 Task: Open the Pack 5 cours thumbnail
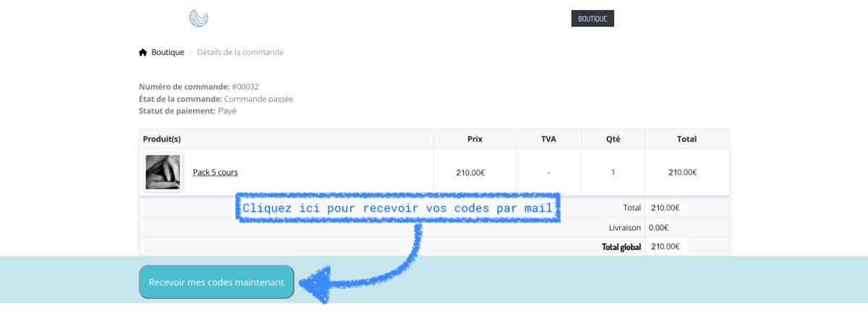(163, 172)
